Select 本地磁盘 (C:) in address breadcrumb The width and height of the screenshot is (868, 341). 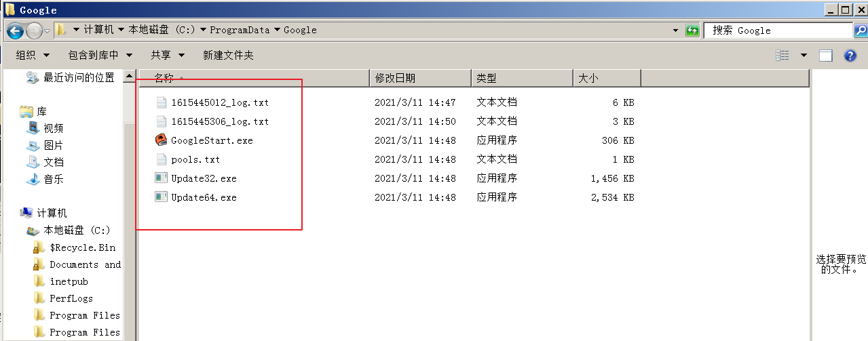tap(162, 30)
